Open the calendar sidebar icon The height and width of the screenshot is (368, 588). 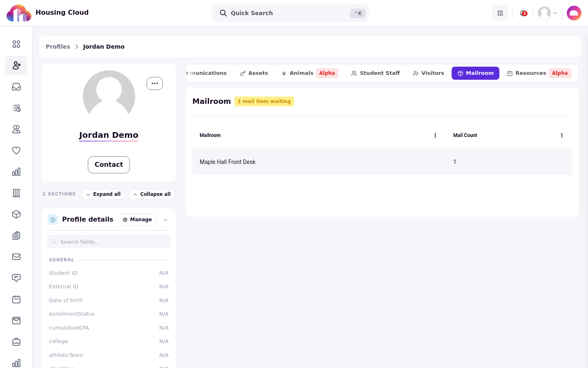point(16,299)
